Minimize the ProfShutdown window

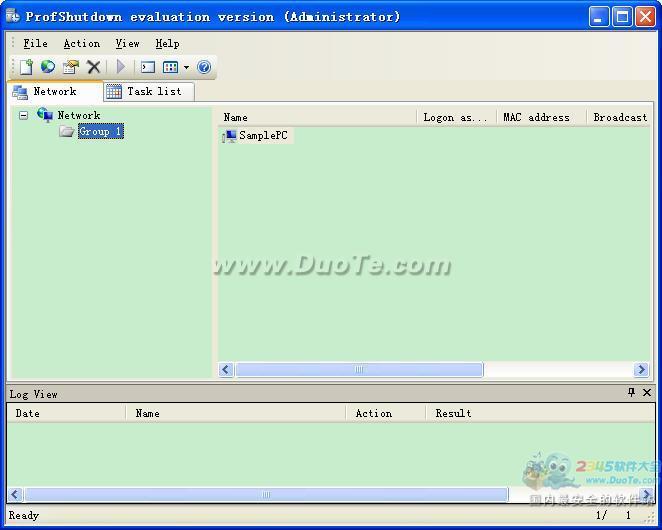click(599, 17)
